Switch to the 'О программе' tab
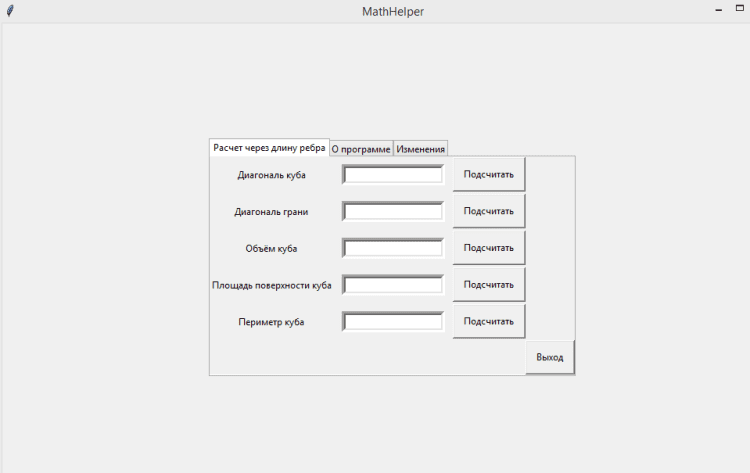 click(361, 148)
